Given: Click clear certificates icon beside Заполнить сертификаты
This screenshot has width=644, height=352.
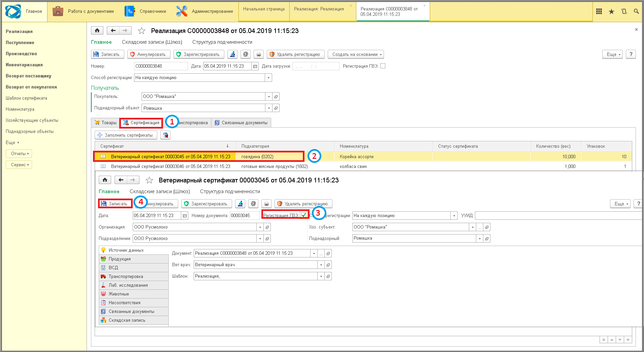Looking at the screenshot, I should [x=165, y=135].
